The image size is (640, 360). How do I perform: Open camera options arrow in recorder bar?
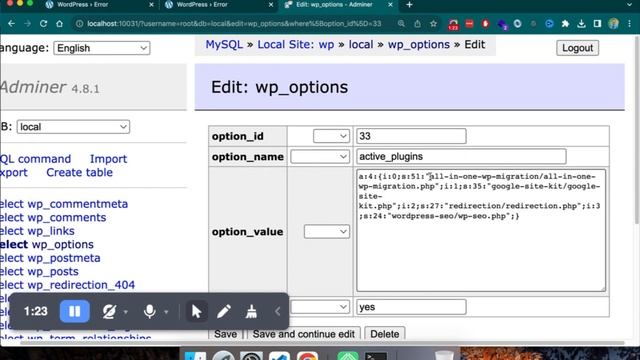126,312
